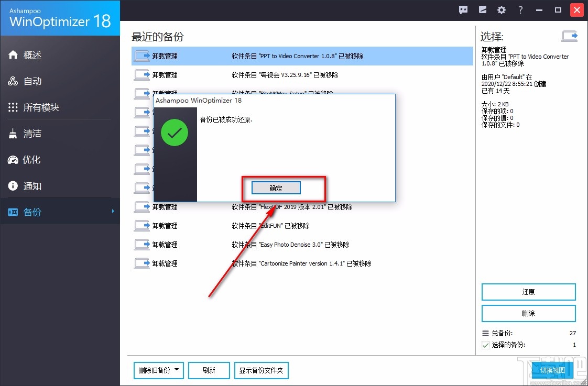Select the uninstall backup icon for PPT to Video Converter

[x=141, y=56]
